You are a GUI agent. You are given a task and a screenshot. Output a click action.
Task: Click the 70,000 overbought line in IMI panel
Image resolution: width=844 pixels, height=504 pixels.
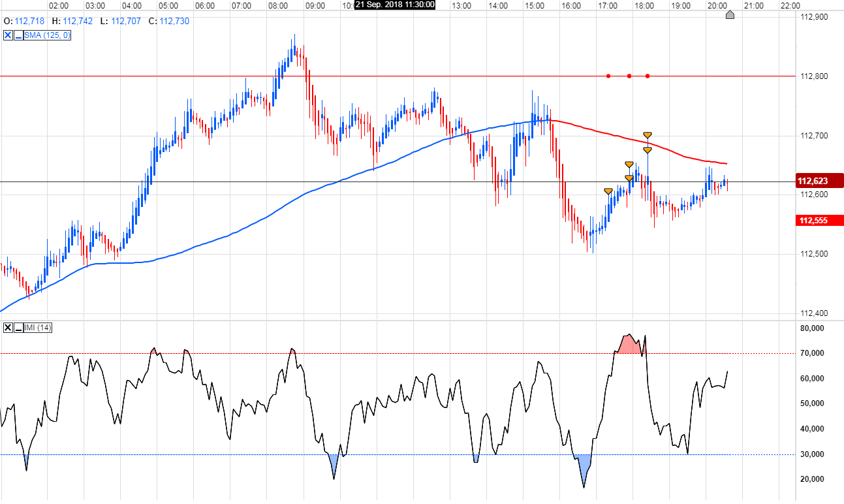point(392,353)
